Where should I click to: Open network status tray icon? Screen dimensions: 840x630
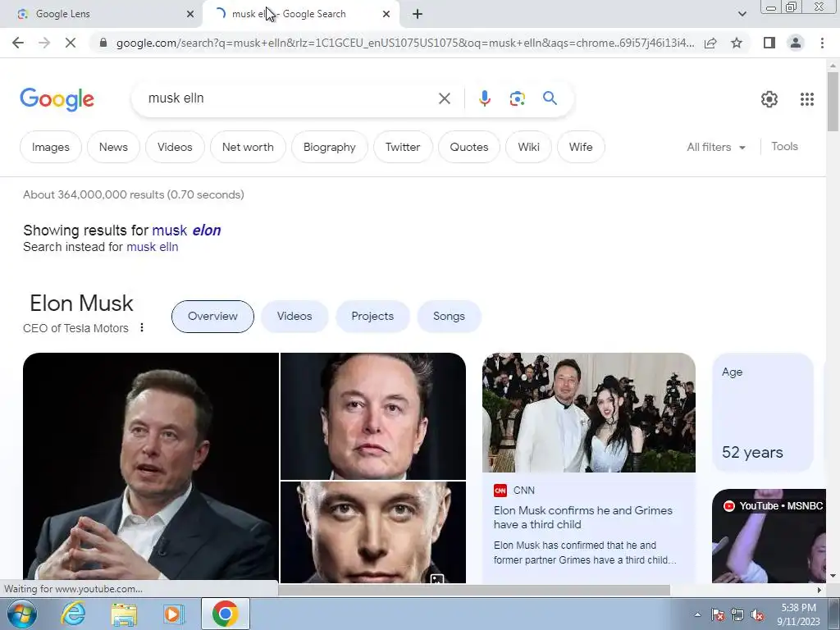(x=737, y=614)
